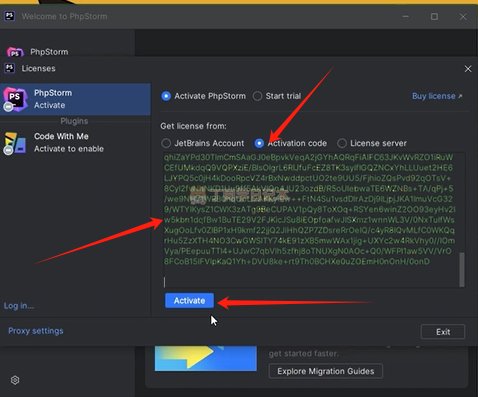This screenshot has width=478, height=397.
Task: Click the Exit button
Action: point(443,332)
